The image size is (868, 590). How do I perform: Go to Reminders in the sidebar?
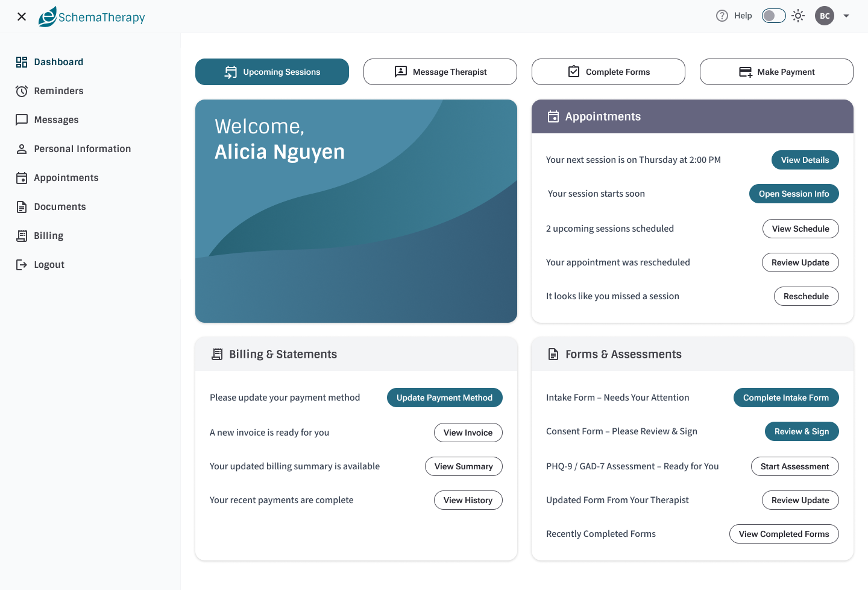click(58, 91)
